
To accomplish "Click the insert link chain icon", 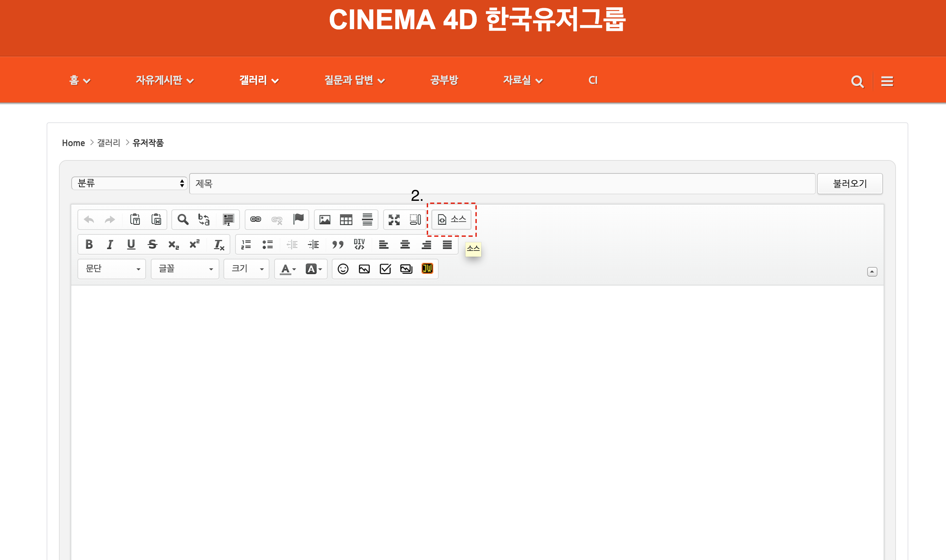I will [x=256, y=220].
